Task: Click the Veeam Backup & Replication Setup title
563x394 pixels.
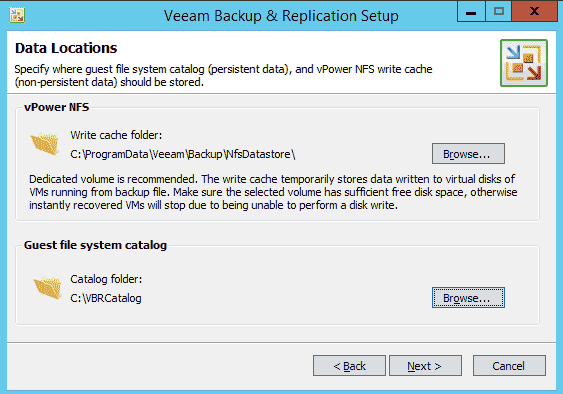Action: (281, 16)
